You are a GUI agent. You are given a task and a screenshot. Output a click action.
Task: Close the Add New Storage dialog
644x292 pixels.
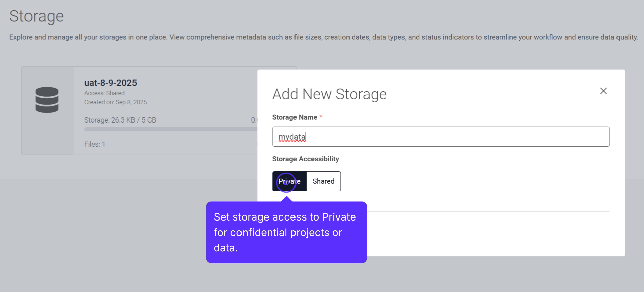(x=603, y=91)
